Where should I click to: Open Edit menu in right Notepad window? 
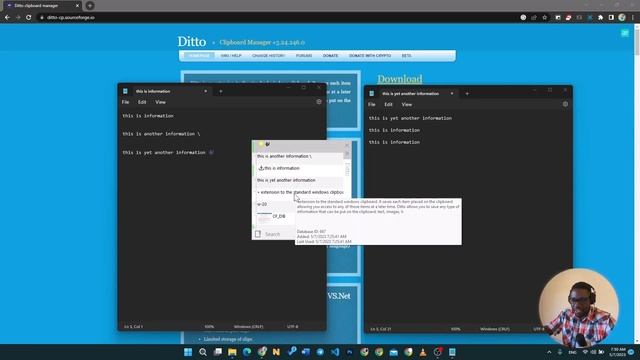[388, 104]
